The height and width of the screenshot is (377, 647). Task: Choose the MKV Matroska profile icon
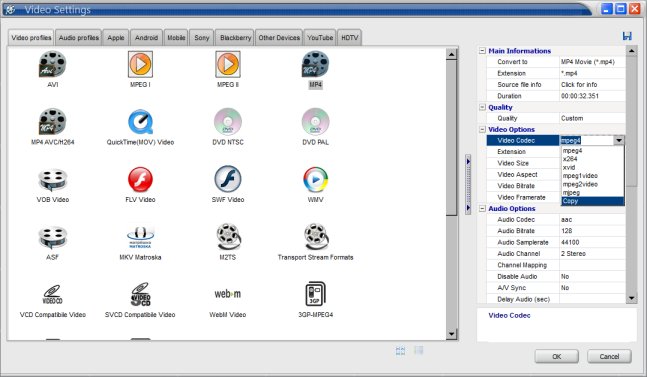[x=140, y=237]
